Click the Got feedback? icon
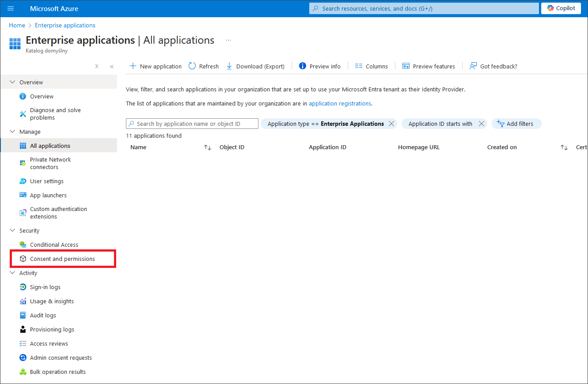588x384 pixels. [x=473, y=66]
